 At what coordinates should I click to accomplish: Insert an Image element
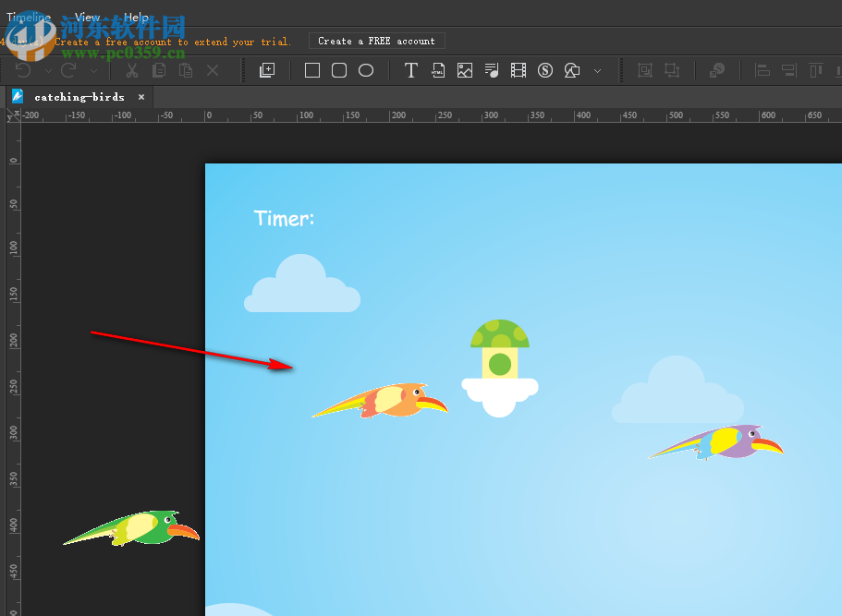[x=463, y=69]
